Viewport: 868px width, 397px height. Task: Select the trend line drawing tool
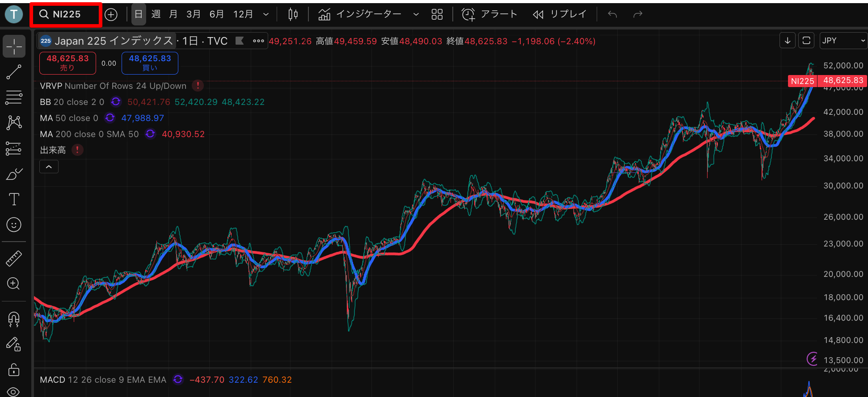(x=14, y=72)
